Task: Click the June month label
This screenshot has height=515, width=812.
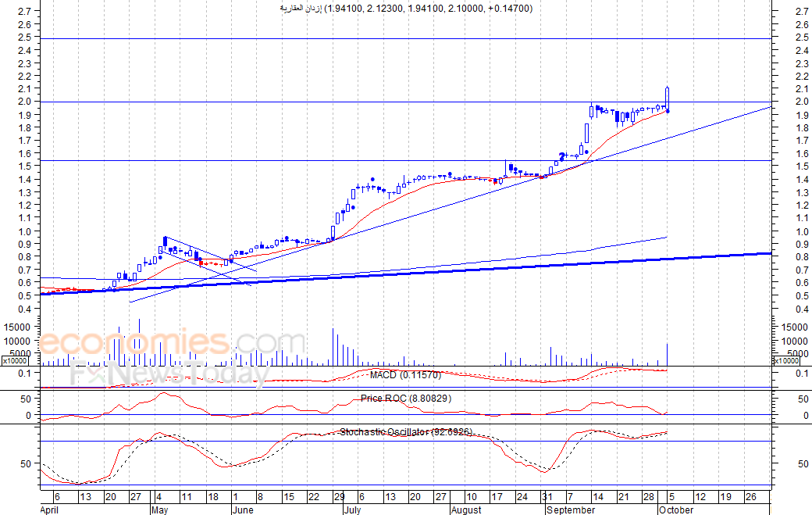Action: (x=243, y=510)
